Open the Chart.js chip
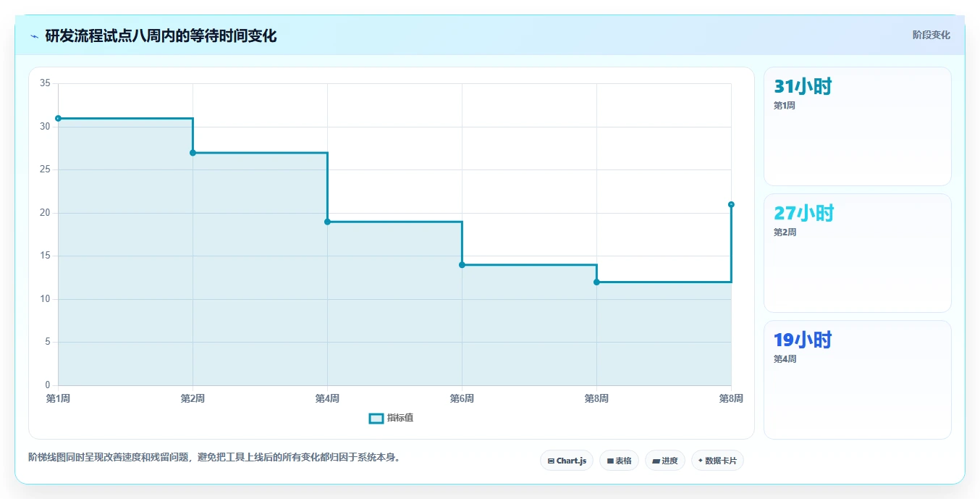Image resolution: width=980 pixels, height=499 pixels. click(x=567, y=461)
